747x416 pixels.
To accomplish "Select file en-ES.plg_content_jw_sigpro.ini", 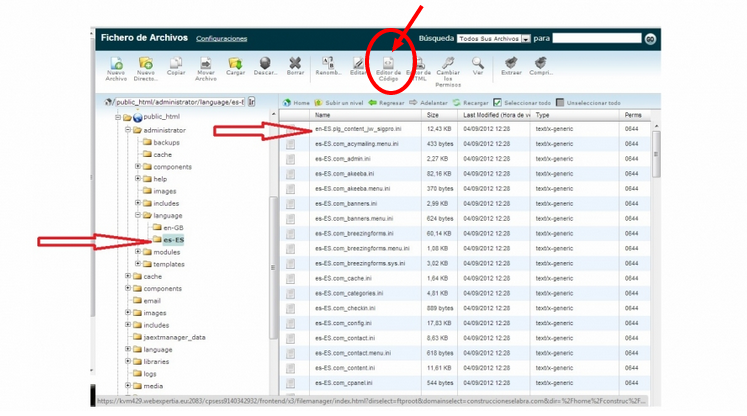I will click(x=358, y=129).
